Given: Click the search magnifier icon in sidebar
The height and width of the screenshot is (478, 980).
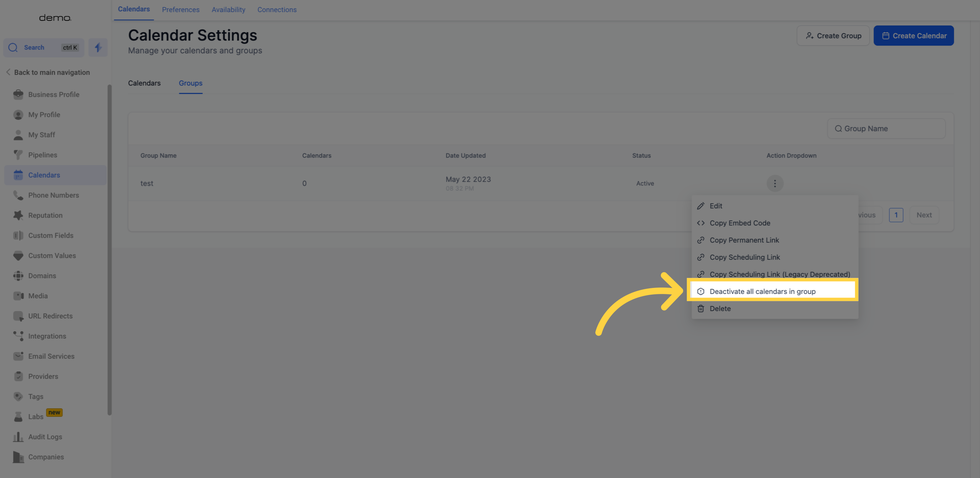Looking at the screenshot, I should tap(13, 48).
